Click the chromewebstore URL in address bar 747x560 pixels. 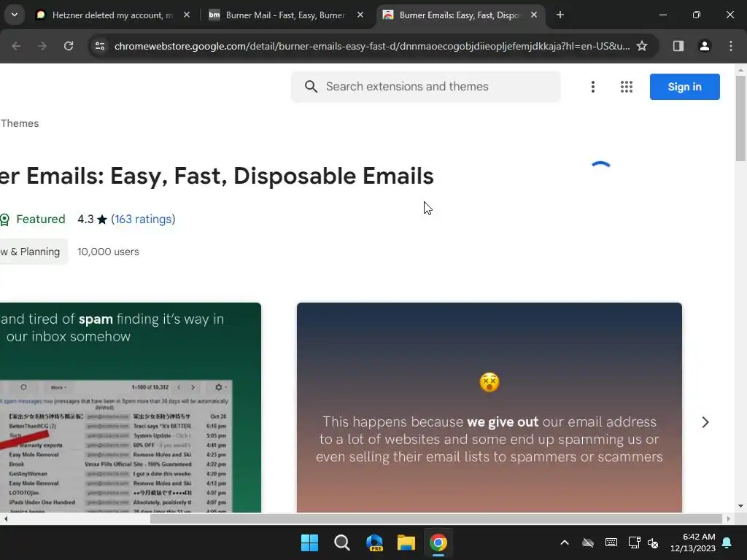tap(371, 46)
